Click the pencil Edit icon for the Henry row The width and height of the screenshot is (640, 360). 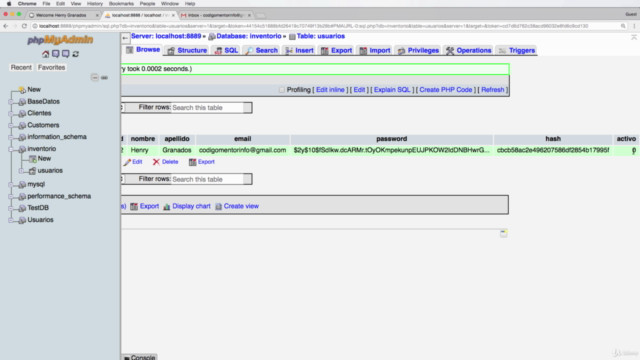[x=127, y=162]
